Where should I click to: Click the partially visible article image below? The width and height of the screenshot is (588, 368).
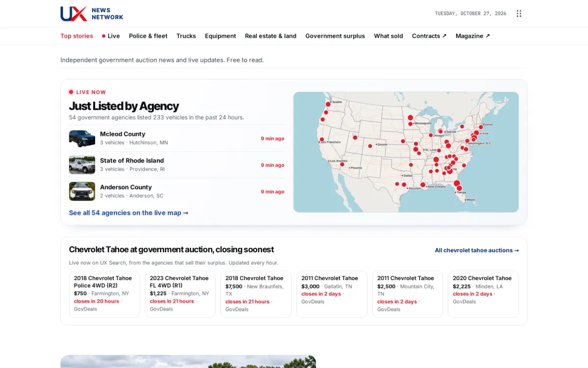pos(188,362)
